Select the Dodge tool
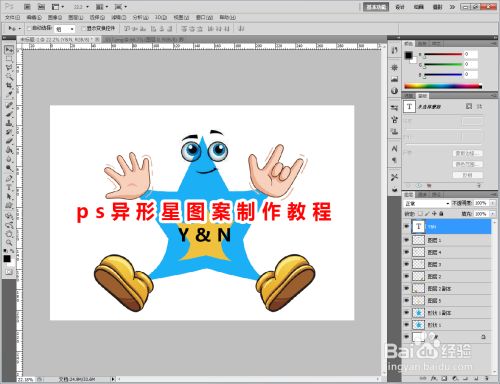The image size is (500, 384). (x=9, y=168)
